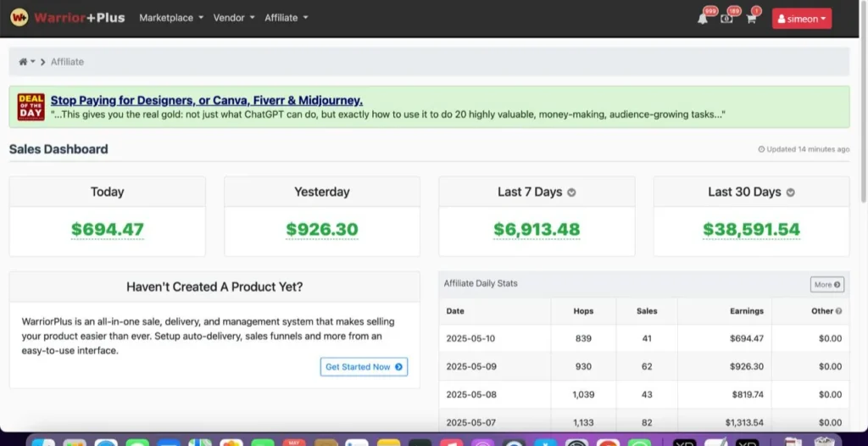Expand the Last 7 Days chevron

tap(571, 192)
